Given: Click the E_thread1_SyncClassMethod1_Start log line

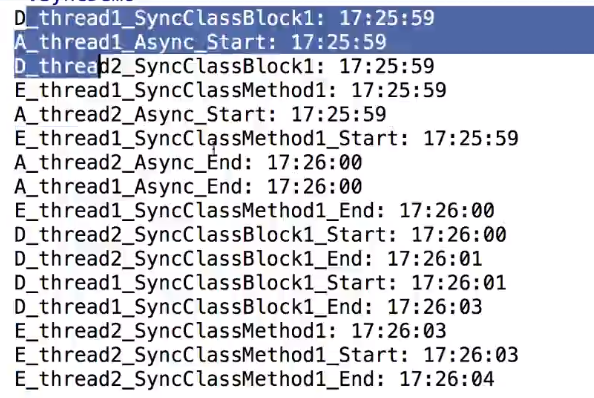Looking at the screenshot, I should (x=266, y=139).
